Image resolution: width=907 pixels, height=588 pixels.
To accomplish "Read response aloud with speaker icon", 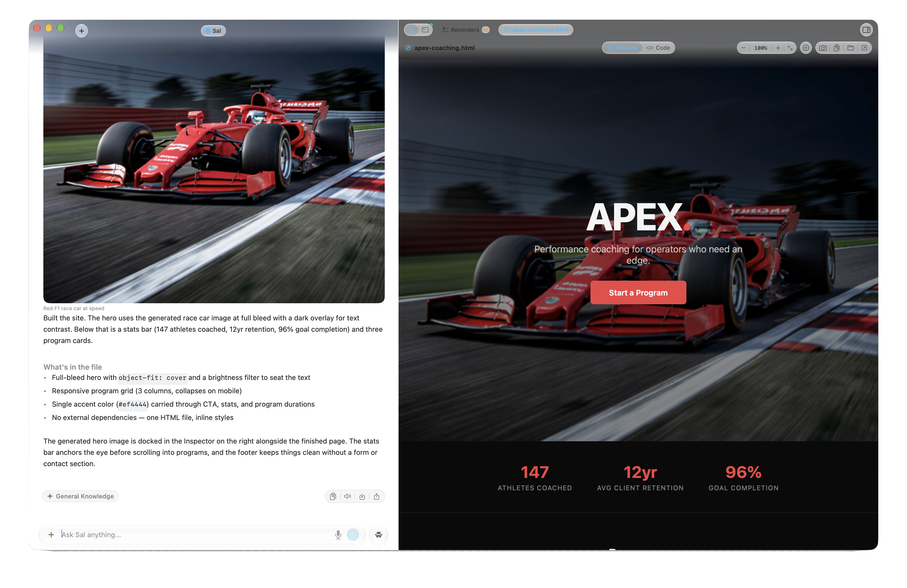I will [x=347, y=496].
